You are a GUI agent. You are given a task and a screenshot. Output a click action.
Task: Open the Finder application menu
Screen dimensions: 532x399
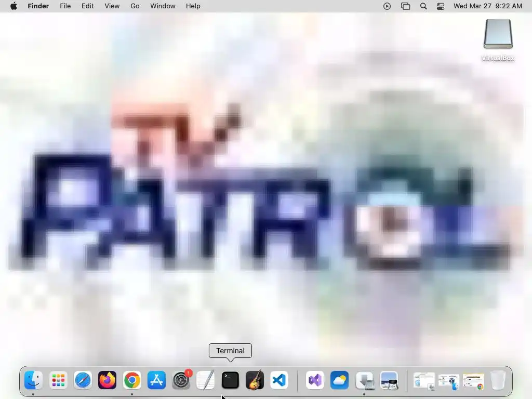(x=38, y=6)
